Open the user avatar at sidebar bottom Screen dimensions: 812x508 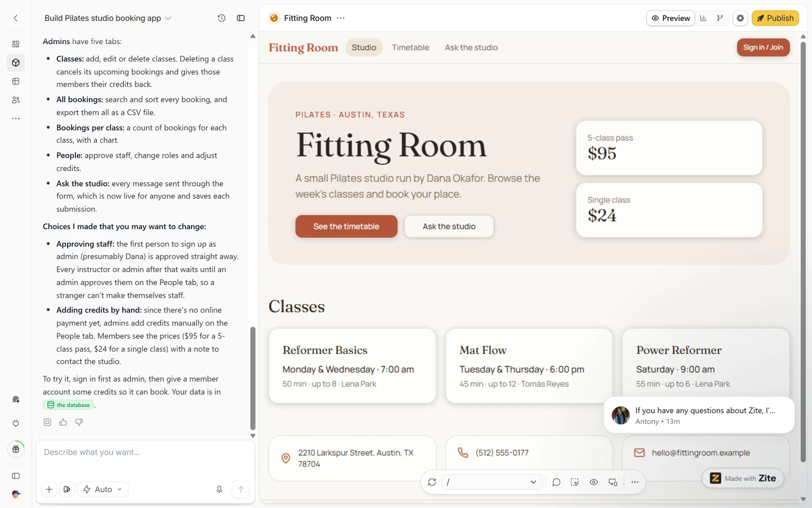pos(16,494)
